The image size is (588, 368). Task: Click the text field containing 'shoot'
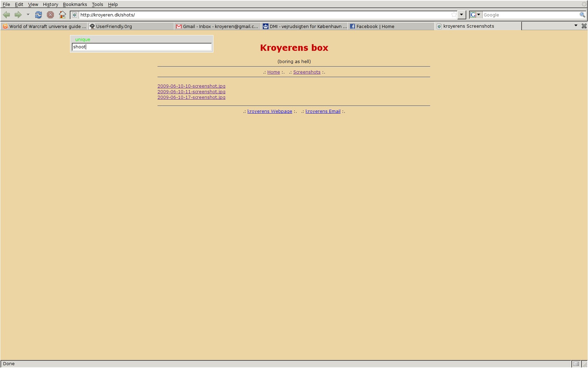(141, 47)
